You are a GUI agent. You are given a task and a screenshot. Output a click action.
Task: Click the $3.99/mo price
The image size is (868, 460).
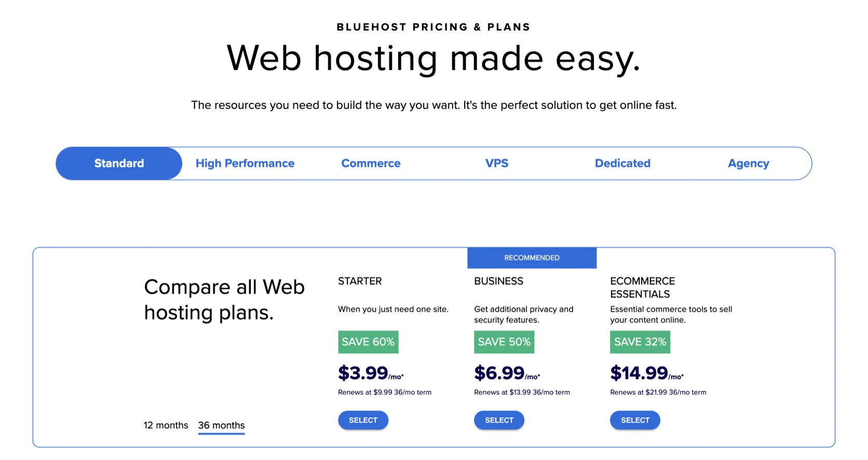(371, 373)
